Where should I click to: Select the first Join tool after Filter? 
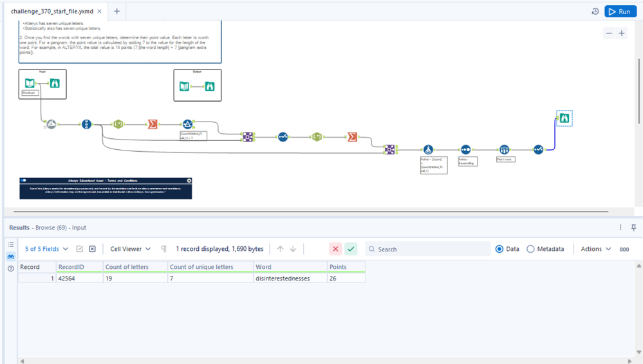tap(248, 137)
